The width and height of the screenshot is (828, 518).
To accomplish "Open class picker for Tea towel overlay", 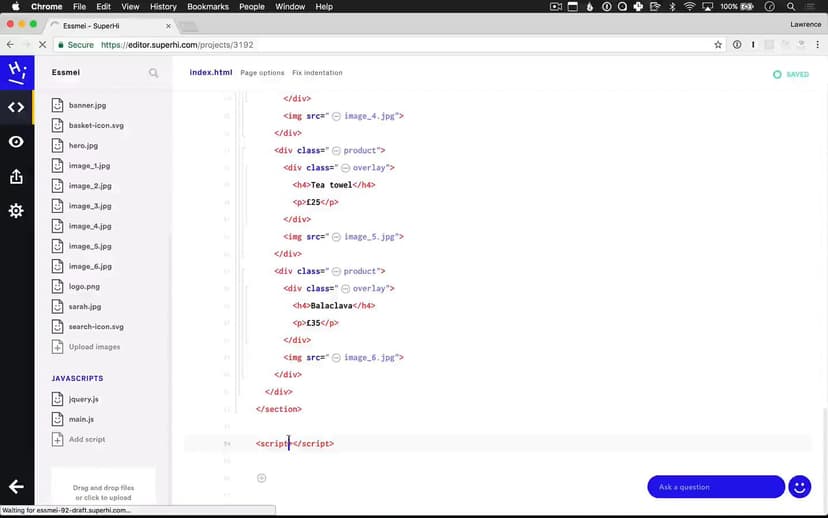I will point(346,168).
